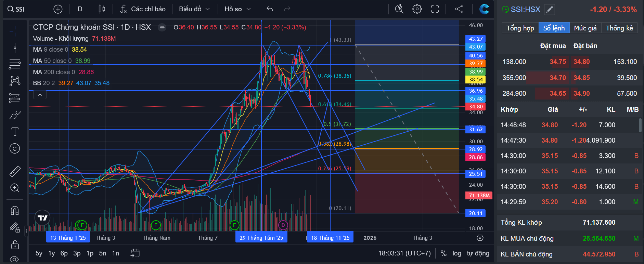Click the order list scrollbar
Viewport: 644px width, 264px height.
[640, 125]
